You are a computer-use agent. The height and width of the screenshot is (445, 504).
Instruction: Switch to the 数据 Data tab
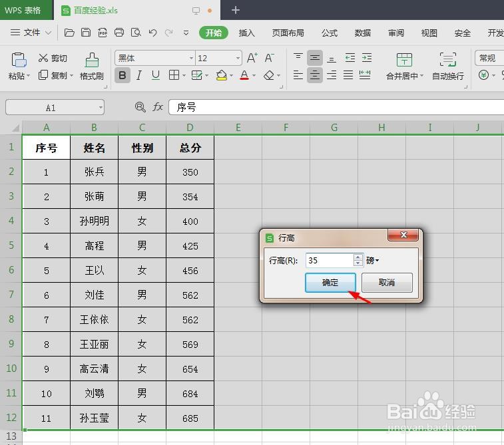click(363, 33)
